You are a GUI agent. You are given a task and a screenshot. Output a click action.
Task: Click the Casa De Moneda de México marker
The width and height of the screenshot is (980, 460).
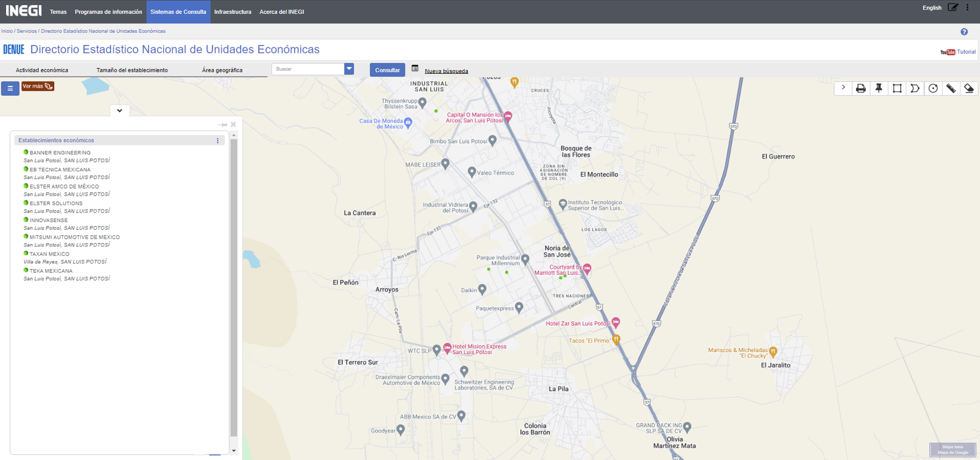(408, 122)
